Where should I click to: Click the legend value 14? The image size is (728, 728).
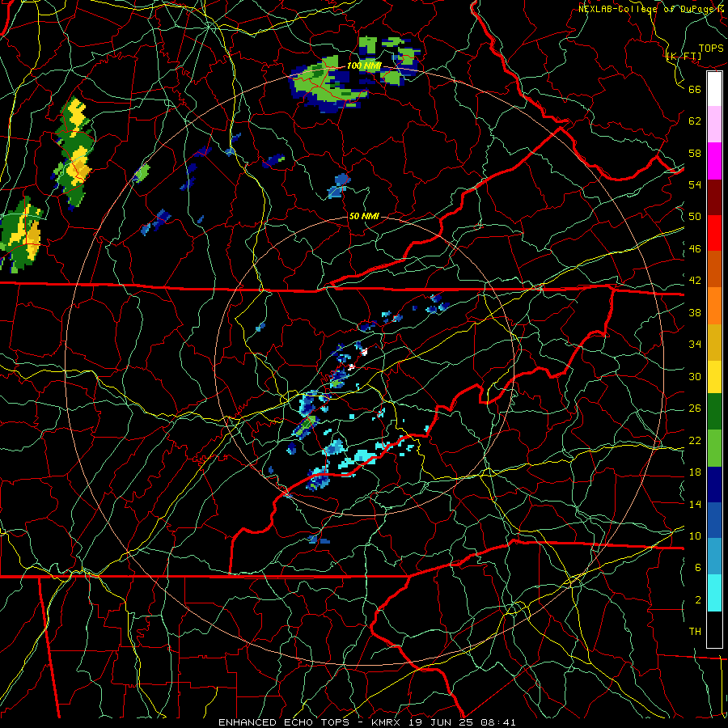[695, 504]
